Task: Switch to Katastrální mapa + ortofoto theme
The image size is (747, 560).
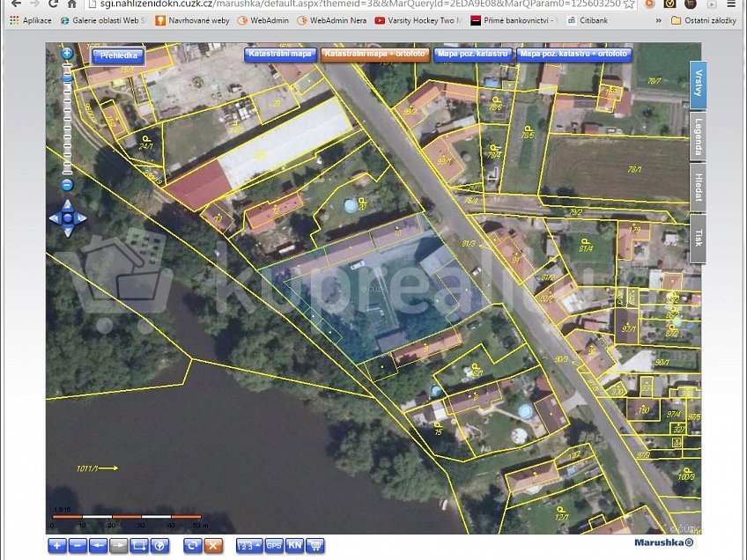Action: [375, 55]
